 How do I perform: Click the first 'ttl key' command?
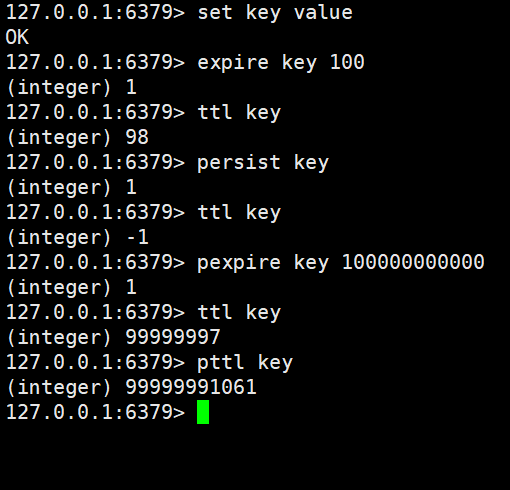(x=239, y=113)
